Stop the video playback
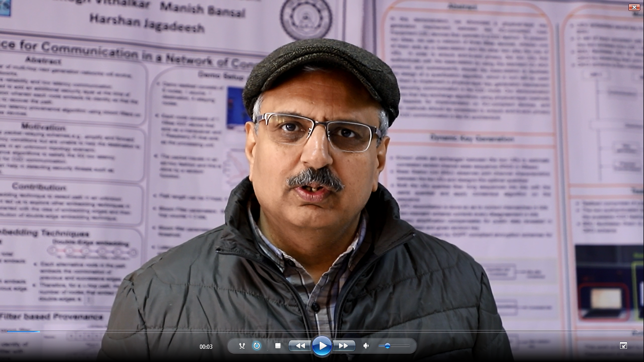 click(x=278, y=346)
